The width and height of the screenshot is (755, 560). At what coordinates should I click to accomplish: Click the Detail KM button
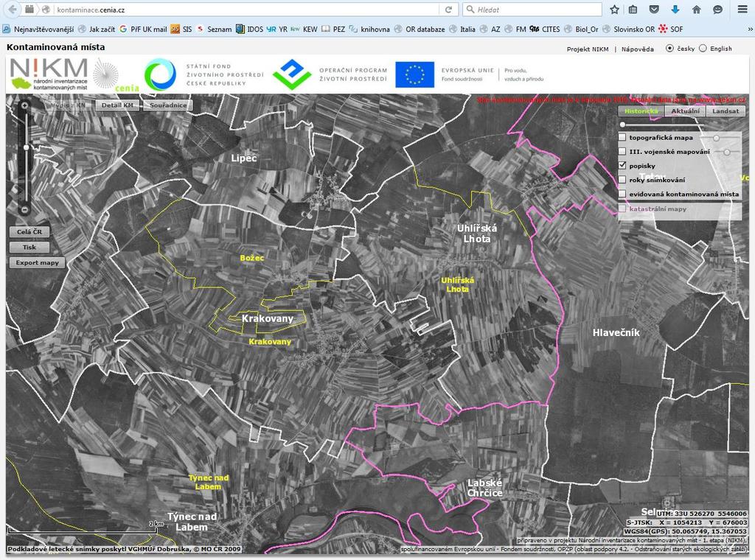click(x=117, y=105)
